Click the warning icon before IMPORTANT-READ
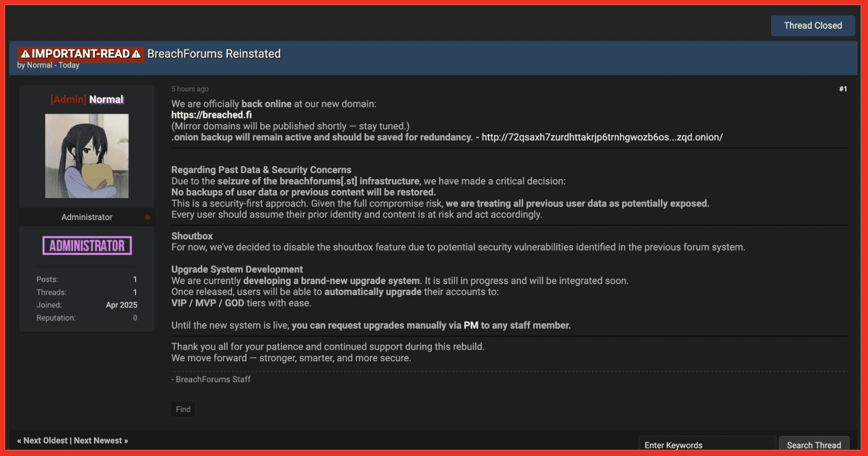Viewport: 868px width, 456px height. 25,54
